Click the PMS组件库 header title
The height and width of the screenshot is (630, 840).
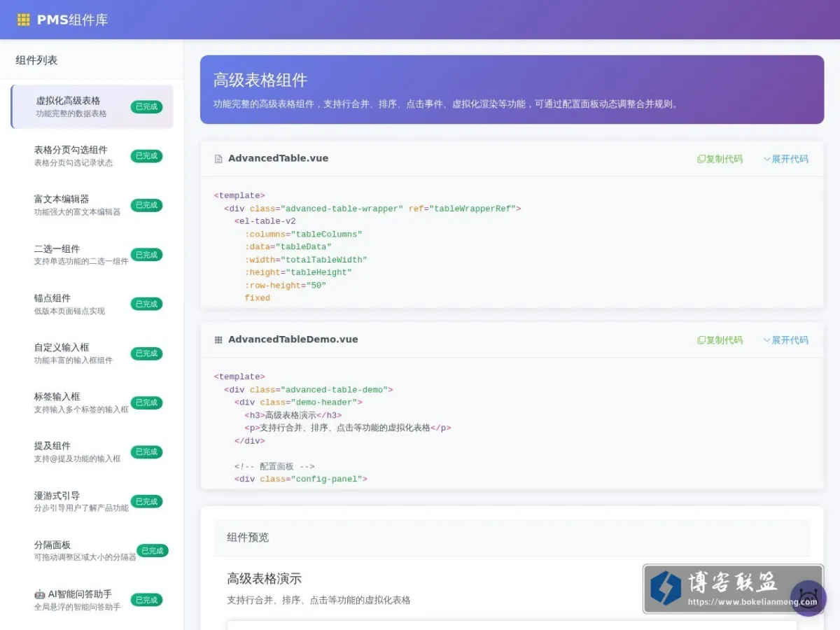pyautogui.click(x=72, y=20)
